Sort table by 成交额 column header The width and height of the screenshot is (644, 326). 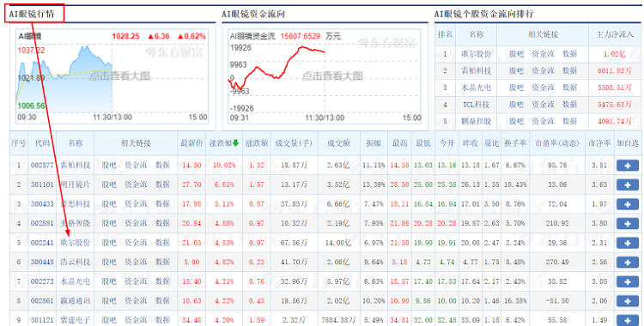[x=338, y=143]
